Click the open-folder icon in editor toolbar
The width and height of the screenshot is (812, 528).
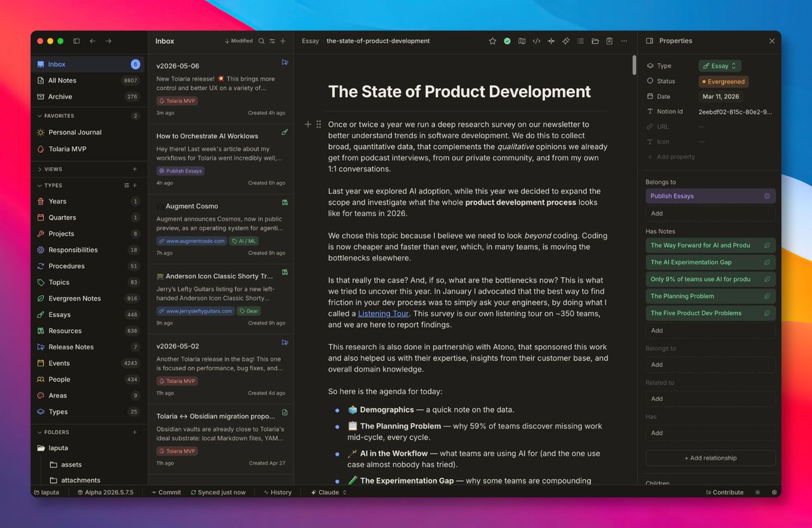coord(595,41)
